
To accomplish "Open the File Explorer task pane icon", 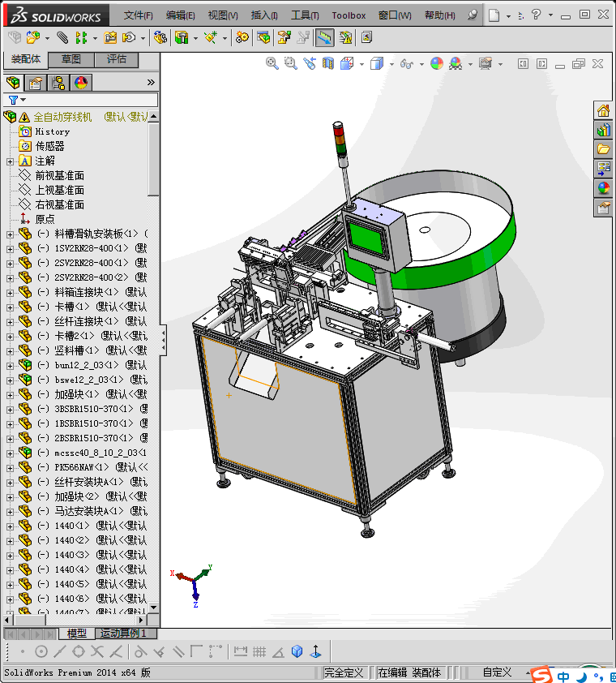I will (x=603, y=149).
